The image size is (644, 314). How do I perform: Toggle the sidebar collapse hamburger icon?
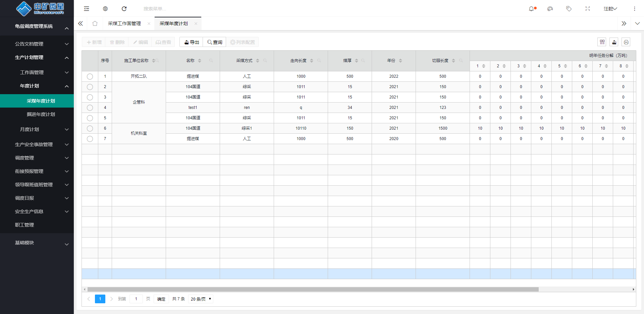[87, 9]
